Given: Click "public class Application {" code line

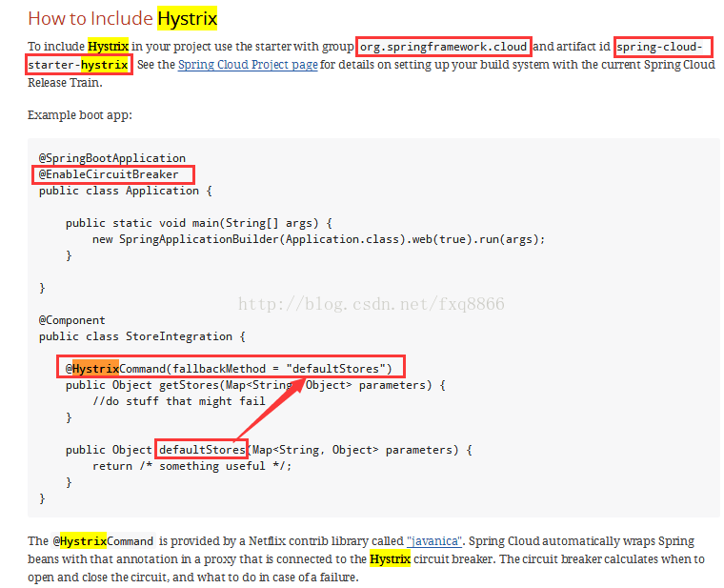Looking at the screenshot, I should tap(126, 191).
